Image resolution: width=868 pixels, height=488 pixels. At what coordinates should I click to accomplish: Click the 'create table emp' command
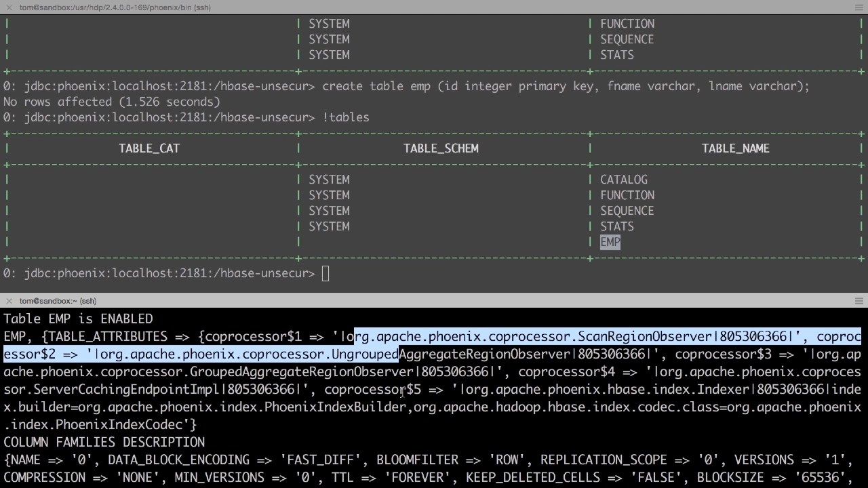click(x=566, y=86)
